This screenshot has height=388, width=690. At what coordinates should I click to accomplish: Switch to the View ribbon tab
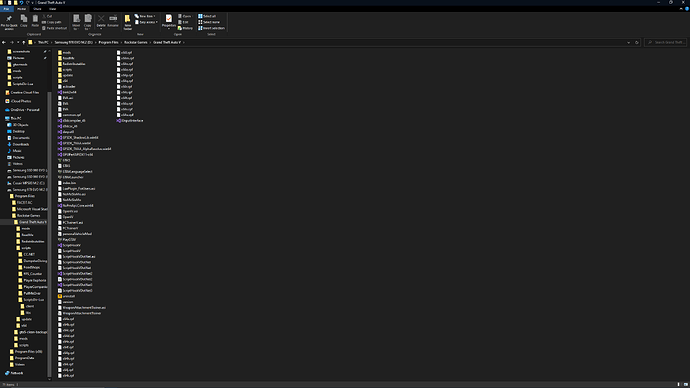pos(52,9)
